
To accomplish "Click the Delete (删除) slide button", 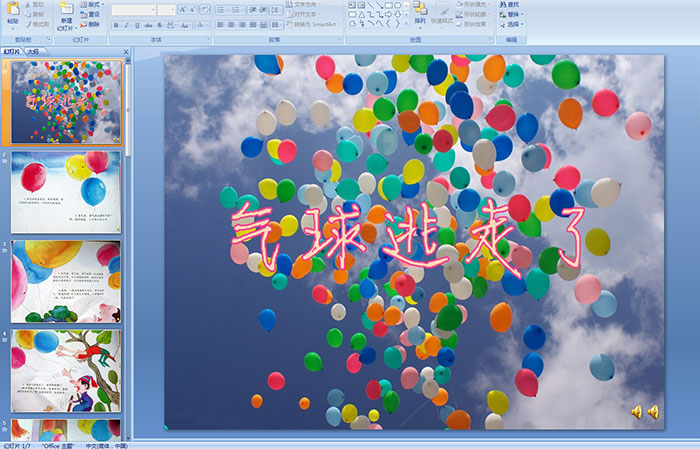I will click(x=90, y=24).
